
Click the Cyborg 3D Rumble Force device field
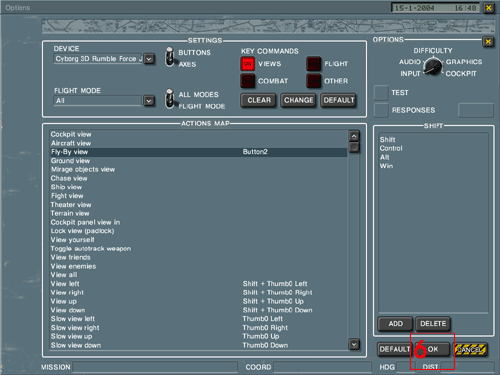[x=98, y=59]
